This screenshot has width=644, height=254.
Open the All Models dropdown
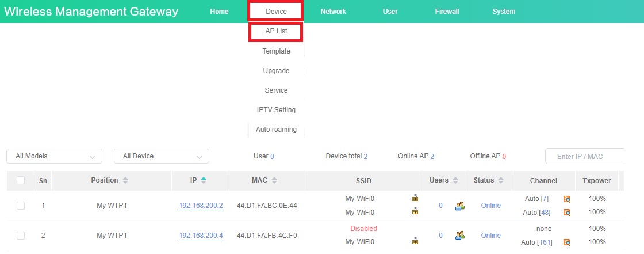[54, 156]
